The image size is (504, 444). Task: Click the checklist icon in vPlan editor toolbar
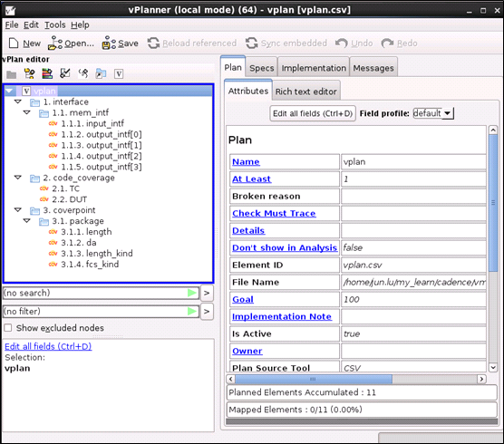tap(65, 73)
